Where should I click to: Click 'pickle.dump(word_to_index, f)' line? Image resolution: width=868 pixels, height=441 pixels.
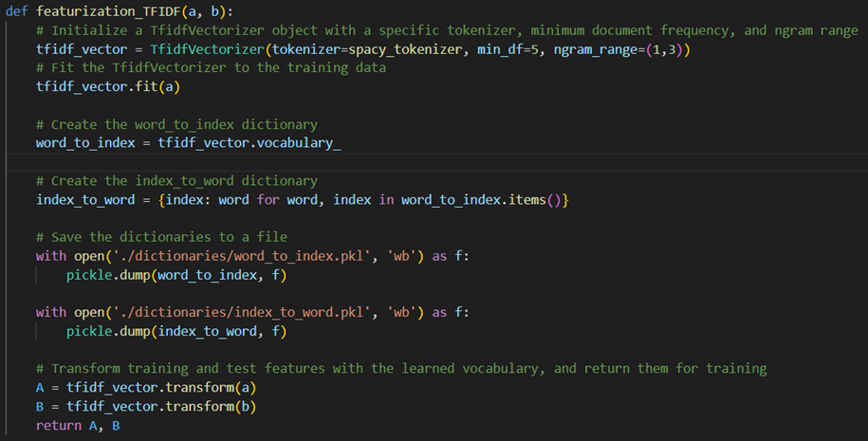176,275
